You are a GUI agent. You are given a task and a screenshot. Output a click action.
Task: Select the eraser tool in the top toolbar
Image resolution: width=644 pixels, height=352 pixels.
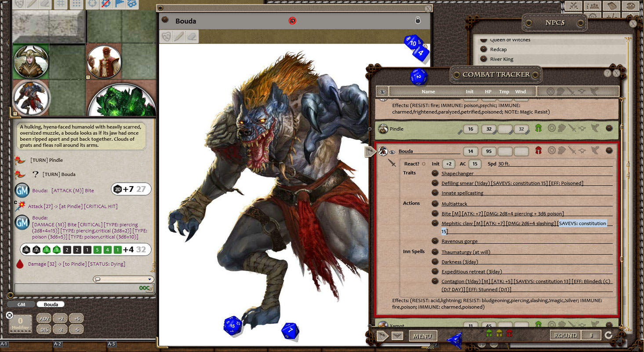point(44,4)
